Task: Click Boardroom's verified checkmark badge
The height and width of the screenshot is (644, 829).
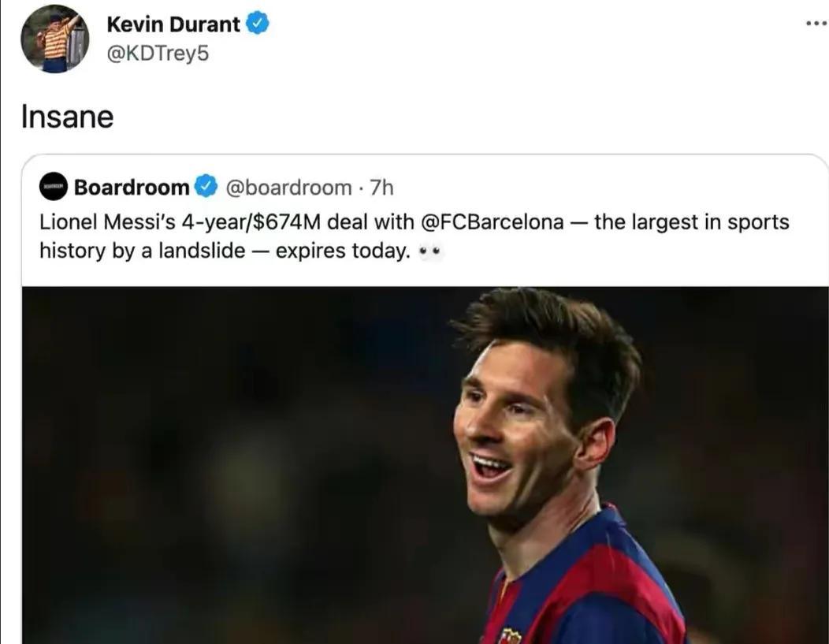Action: pos(206,188)
